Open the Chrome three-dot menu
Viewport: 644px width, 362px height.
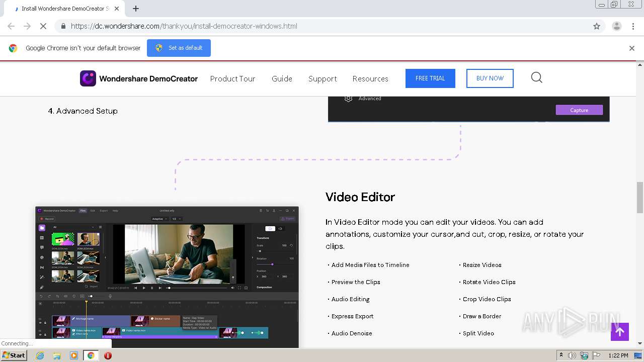633,26
